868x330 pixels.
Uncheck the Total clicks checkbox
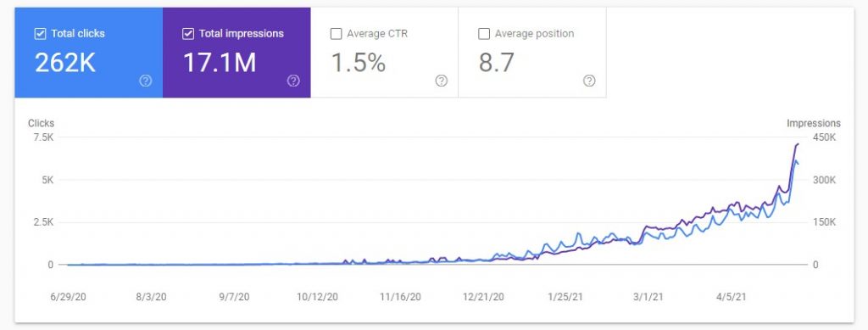click(x=40, y=34)
